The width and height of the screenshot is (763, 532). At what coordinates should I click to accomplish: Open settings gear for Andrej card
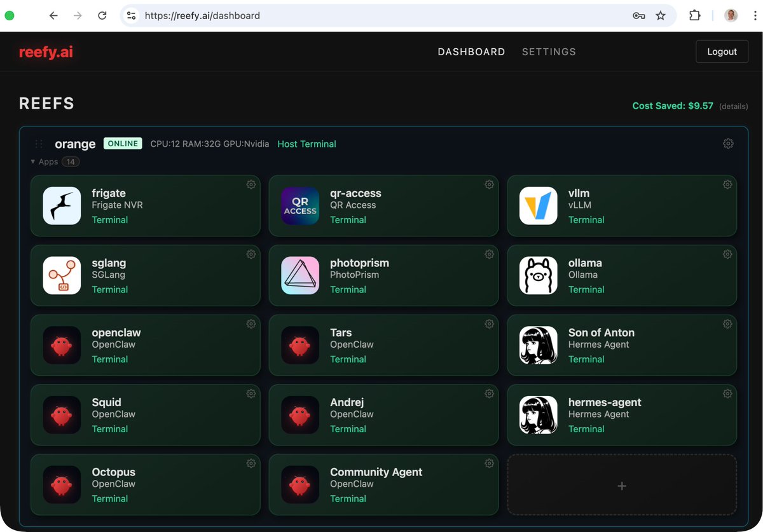(489, 393)
